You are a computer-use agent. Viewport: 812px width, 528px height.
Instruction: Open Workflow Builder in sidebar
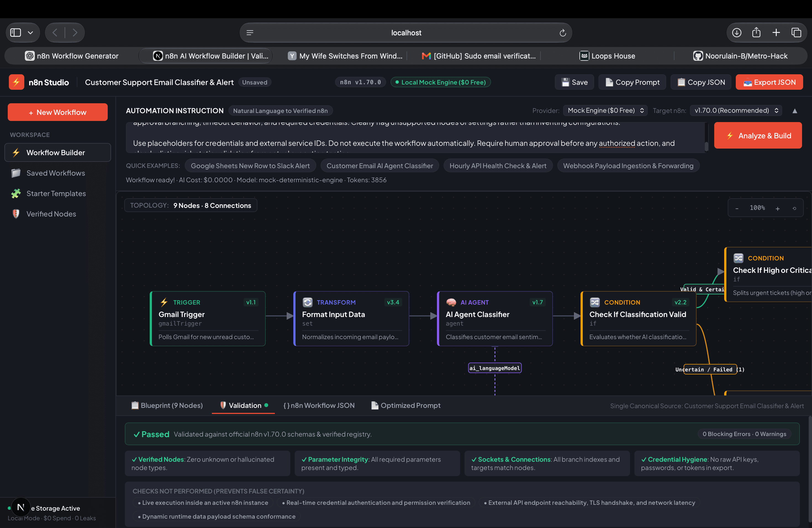pyautogui.click(x=58, y=152)
